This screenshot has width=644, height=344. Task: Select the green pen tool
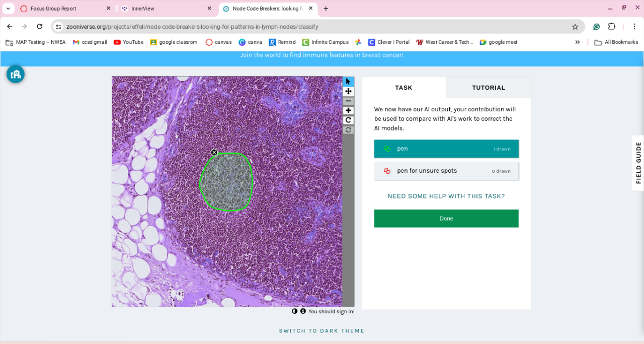(x=446, y=149)
